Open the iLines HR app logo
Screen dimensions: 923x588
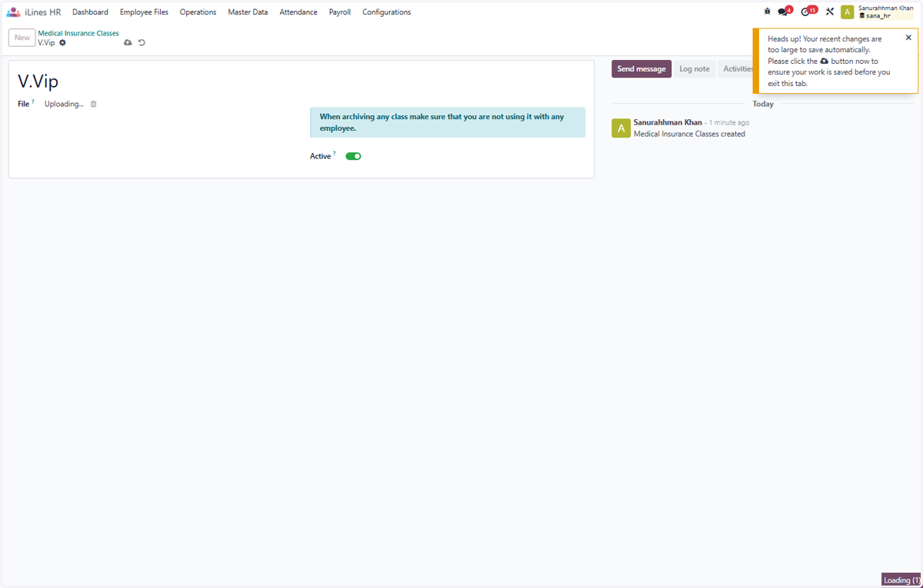(13, 12)
